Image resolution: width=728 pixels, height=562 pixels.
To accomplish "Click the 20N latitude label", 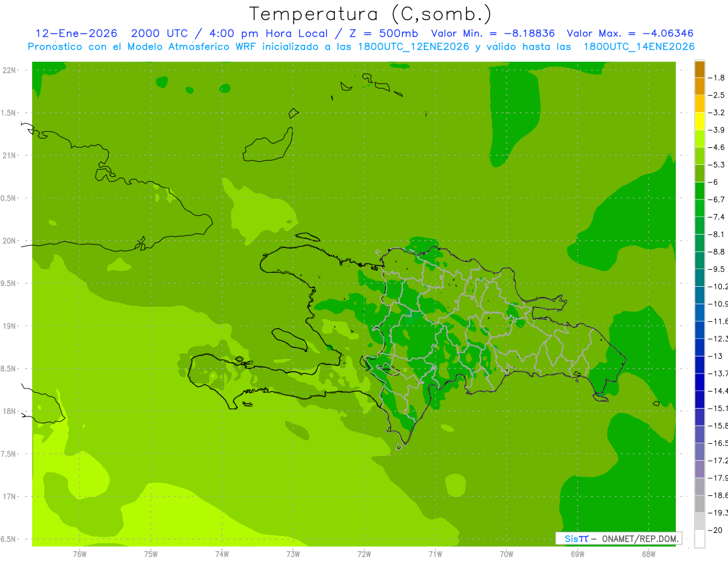I will click(10, 241).
